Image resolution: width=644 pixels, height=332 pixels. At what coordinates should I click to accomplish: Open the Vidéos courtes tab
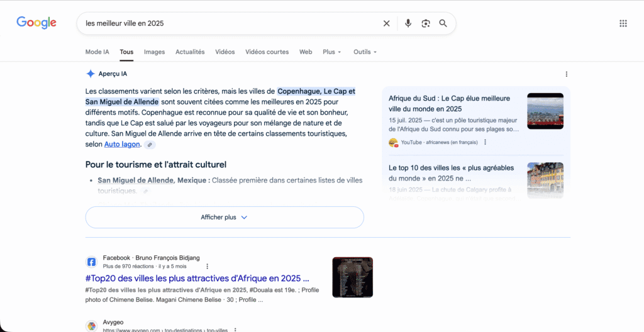click(267, 52)
